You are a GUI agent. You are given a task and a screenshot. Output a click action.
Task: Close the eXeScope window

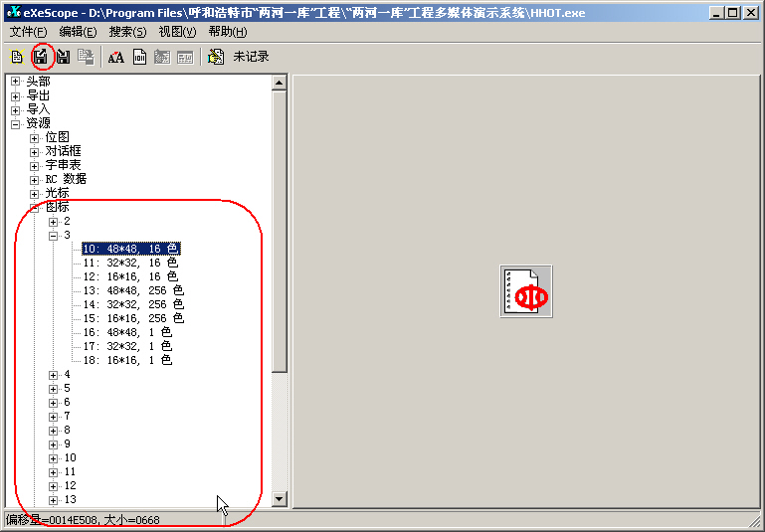click(751, 13)
